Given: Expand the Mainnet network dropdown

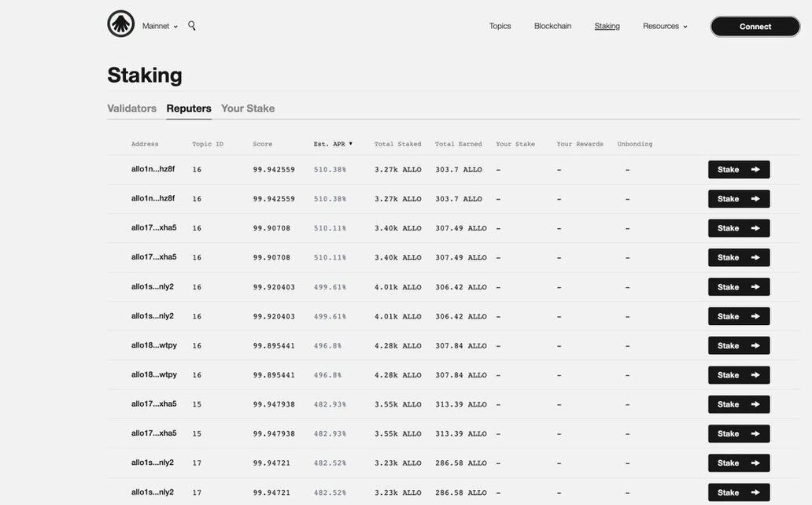Looking at the screenshot, I should point(160,26).
